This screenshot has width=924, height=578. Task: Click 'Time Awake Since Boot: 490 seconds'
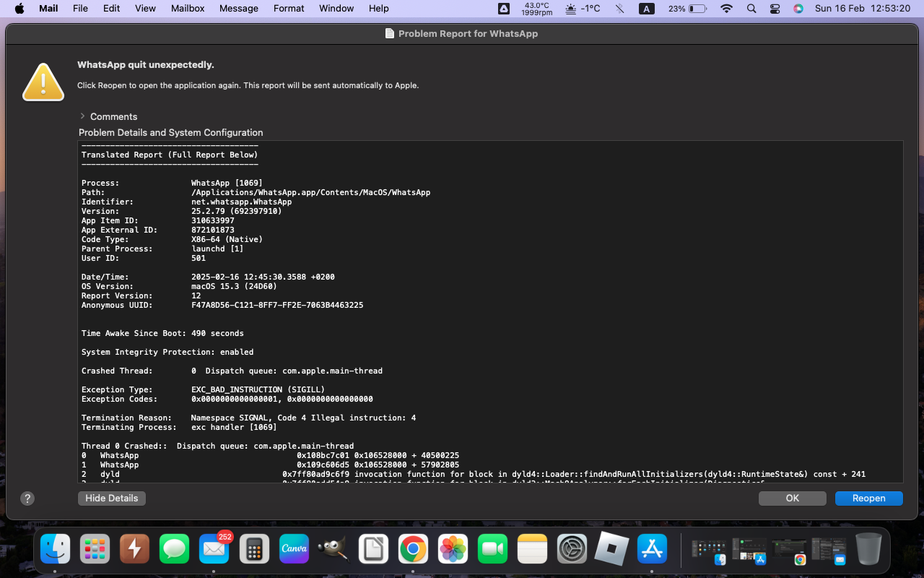pyautogui.click(x=162, y=333)
